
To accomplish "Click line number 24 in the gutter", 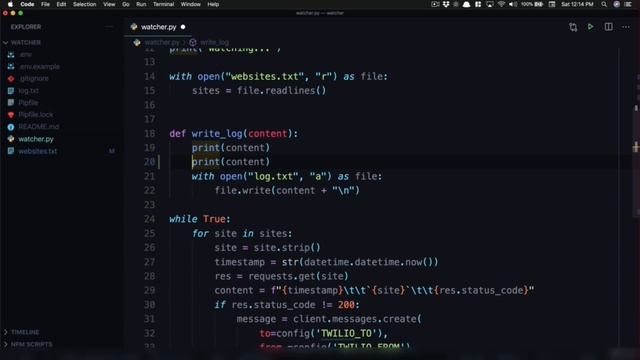I will coord(150,219).
